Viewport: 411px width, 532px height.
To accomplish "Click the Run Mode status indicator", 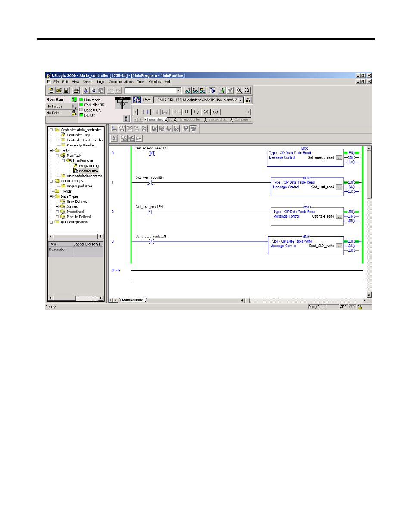I will click(x=81, y=100).
